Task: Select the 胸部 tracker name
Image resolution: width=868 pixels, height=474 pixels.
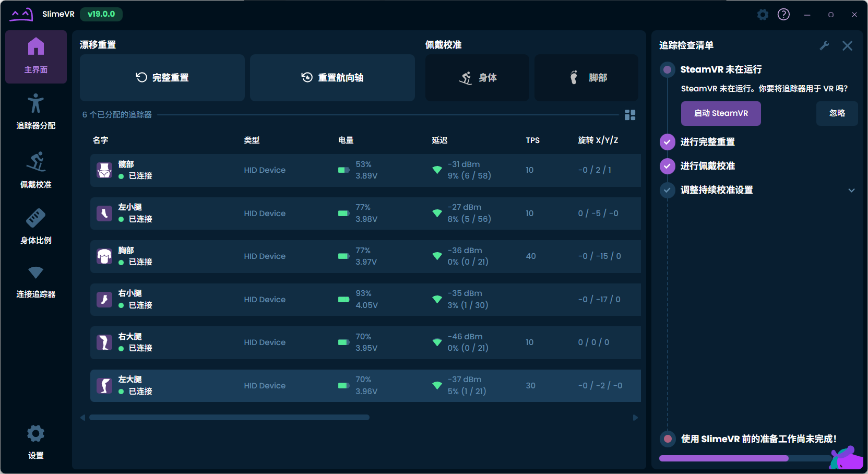Action: [x=126, y=251]
